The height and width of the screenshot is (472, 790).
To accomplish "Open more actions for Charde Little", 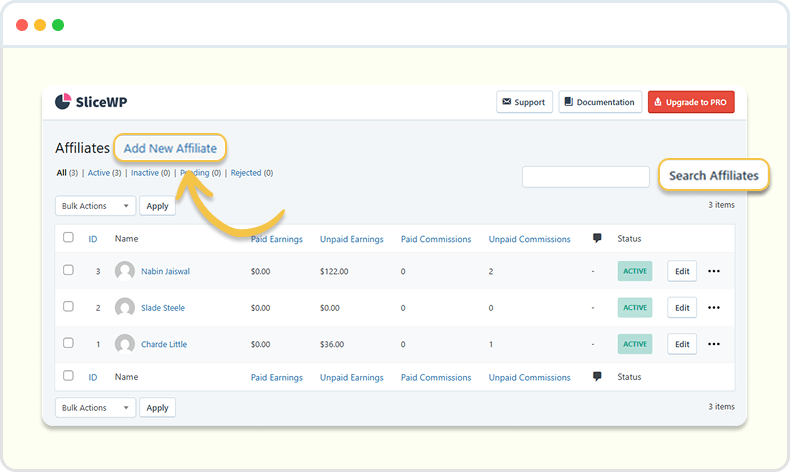I will tap(713, 344).
